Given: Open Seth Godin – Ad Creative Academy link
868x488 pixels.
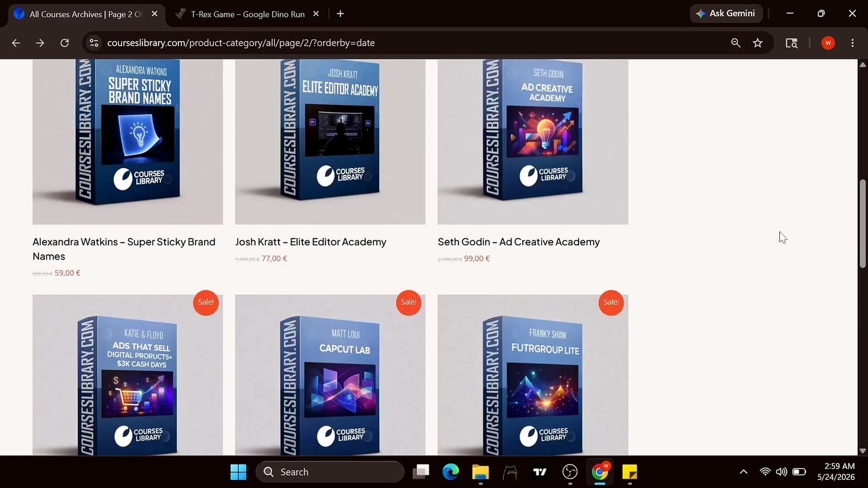Looking at the screenshot, I should point(519,242).
